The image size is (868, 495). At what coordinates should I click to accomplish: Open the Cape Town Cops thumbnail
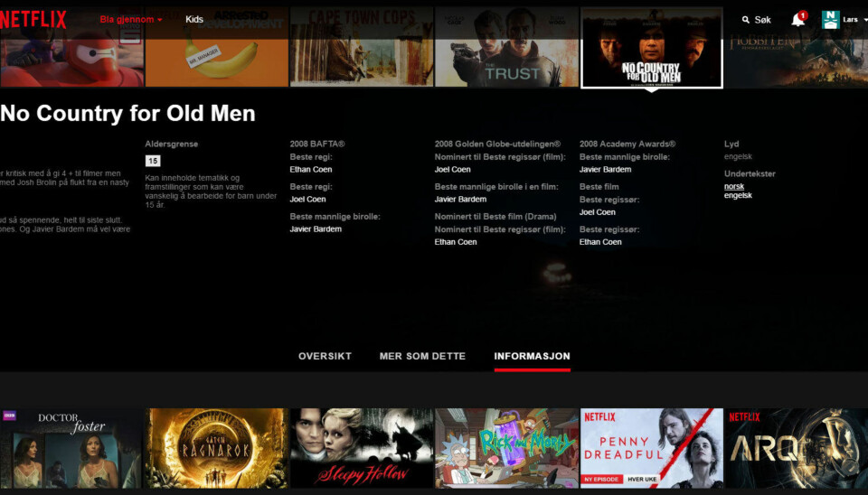(362, 47)
